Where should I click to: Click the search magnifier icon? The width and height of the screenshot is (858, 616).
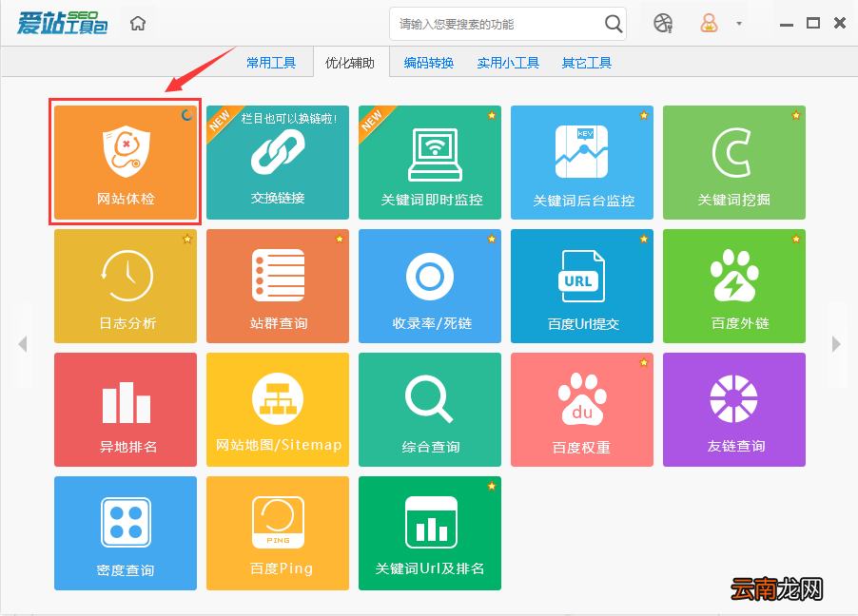pos(613,24)
